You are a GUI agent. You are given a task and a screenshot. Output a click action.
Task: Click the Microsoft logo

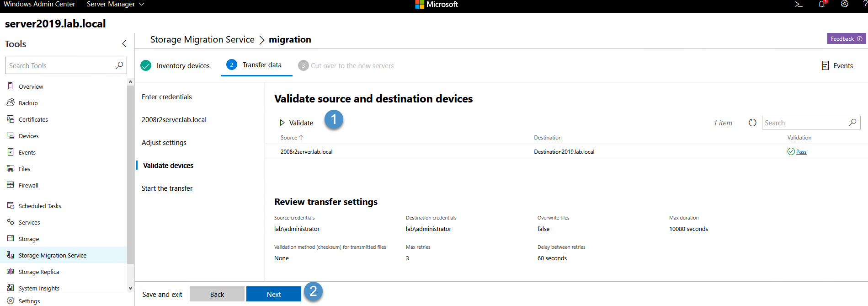(x=420, y=5)
